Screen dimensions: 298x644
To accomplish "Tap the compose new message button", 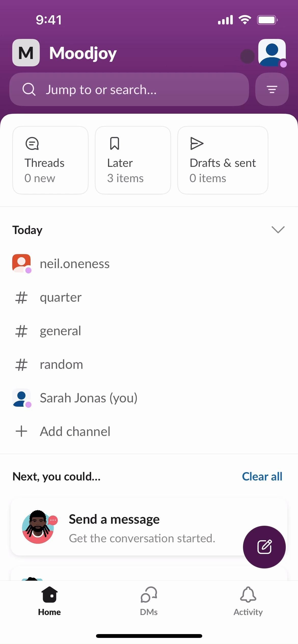I will [264, 547].
